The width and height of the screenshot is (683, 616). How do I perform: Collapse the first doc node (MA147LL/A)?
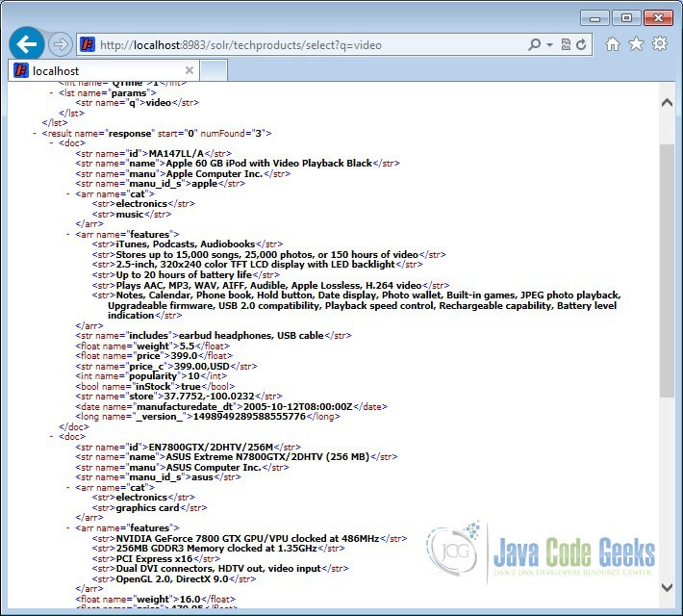pos(51,143)
